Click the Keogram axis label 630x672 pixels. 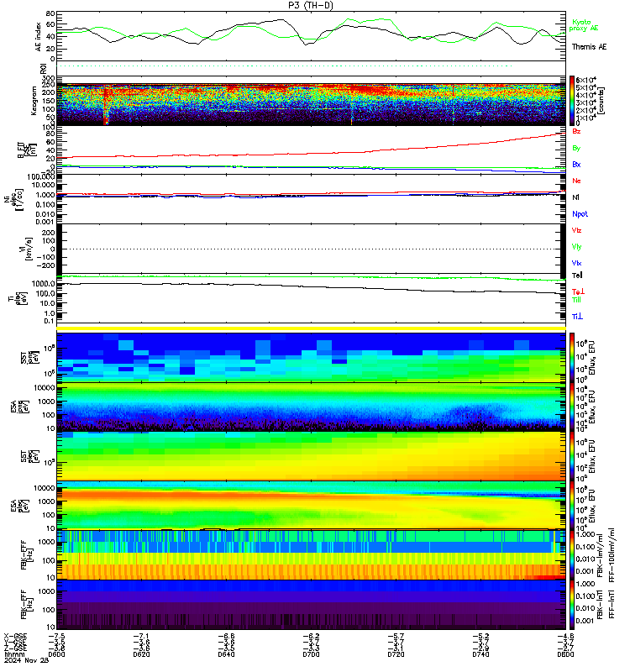pos(34,100)
